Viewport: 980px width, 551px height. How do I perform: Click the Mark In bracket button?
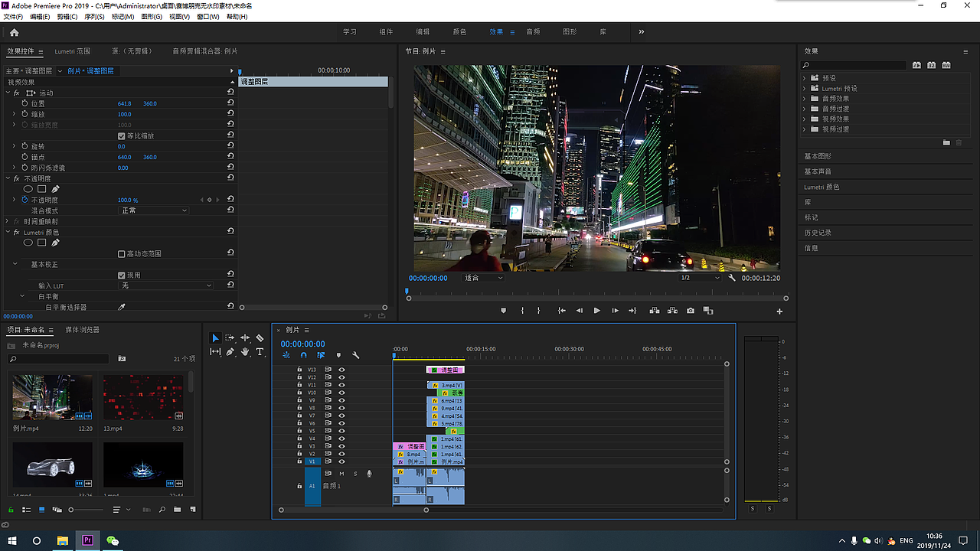[522, 311]
